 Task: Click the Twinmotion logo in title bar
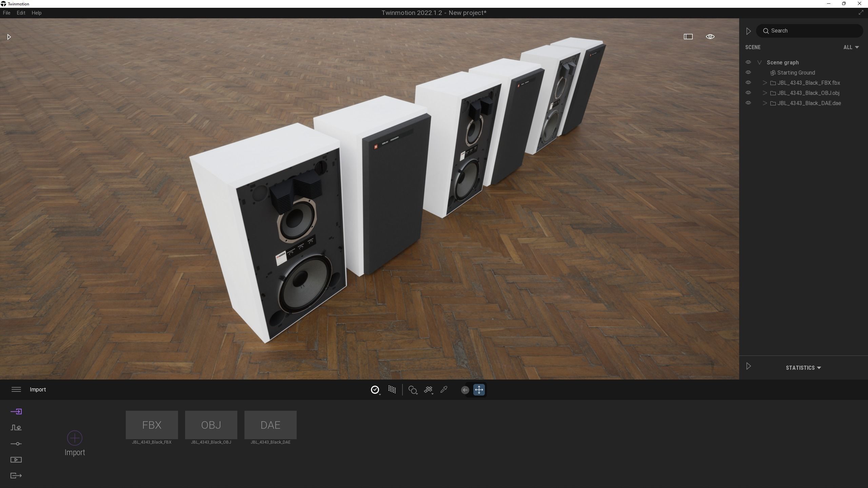[3, 4]
